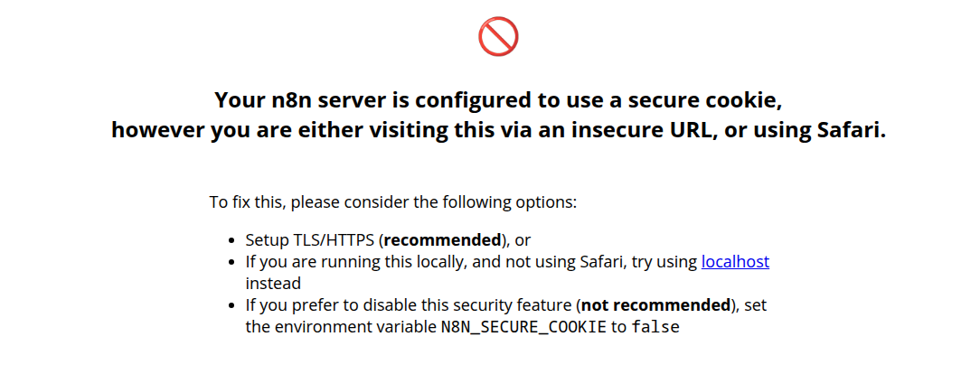This screenshot has width=980, height=374.
Task: Open the localhost link
Action: click(735, 262)
